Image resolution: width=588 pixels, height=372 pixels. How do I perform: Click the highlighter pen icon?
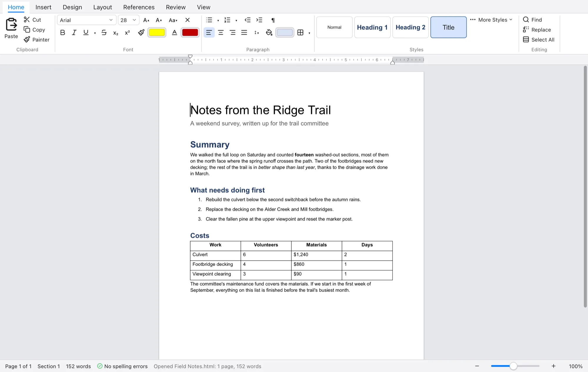click(x=141, y=33)
